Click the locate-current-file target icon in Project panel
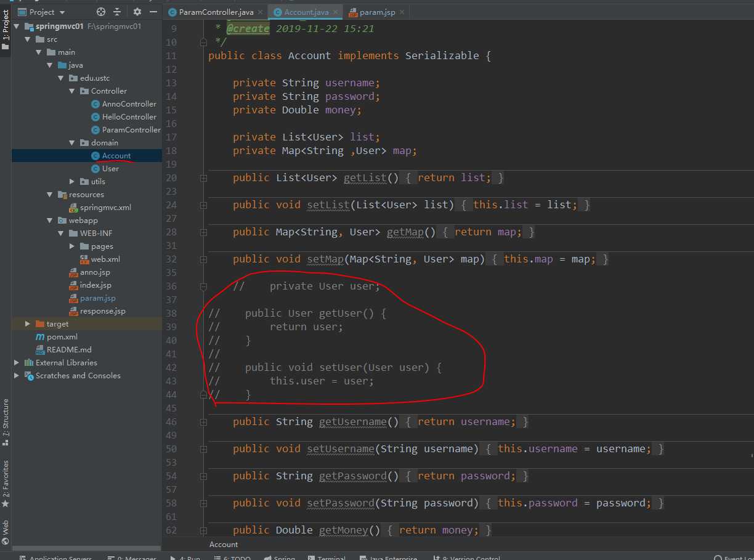 pyautogui.click(x=101, y=12)
